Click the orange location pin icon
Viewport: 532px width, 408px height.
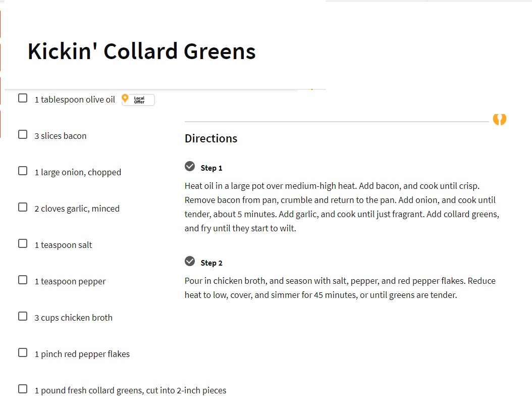coord(125,98)
